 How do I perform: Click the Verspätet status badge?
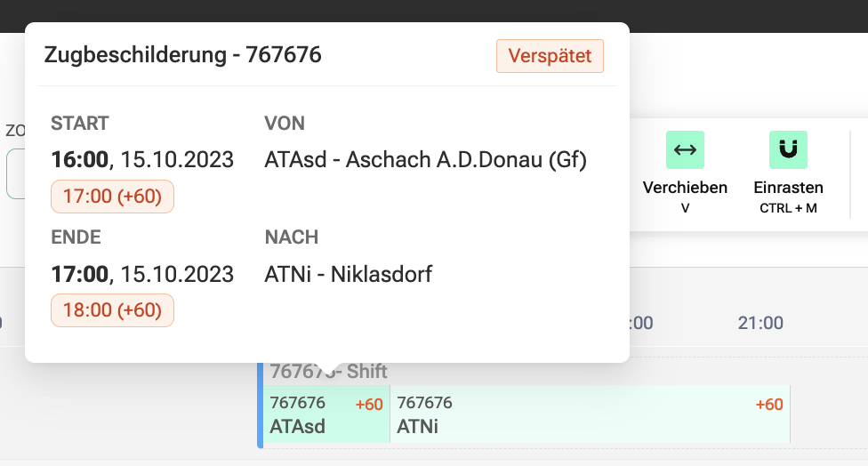tap(550, 56)
